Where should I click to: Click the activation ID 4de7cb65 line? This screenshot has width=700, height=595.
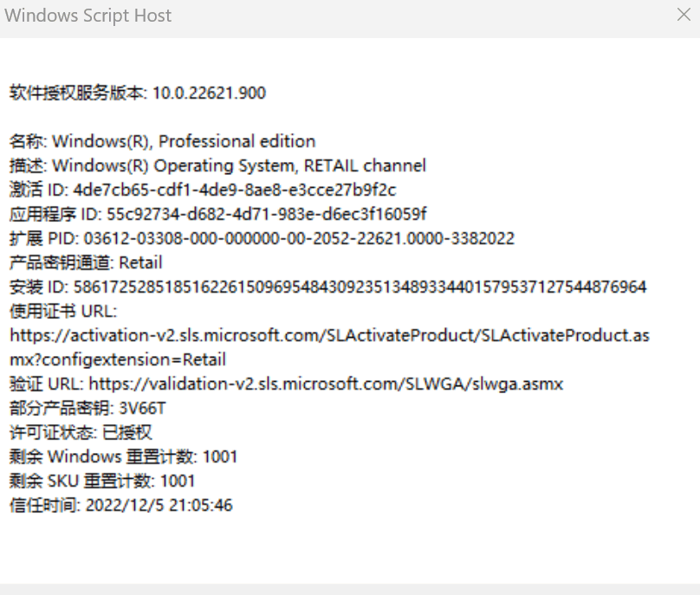click(203, 190)
